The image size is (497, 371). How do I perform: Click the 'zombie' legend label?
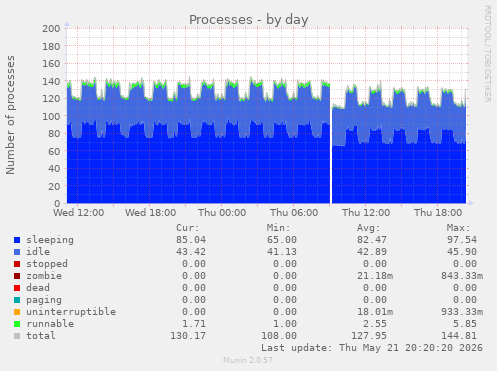(44, 276)
